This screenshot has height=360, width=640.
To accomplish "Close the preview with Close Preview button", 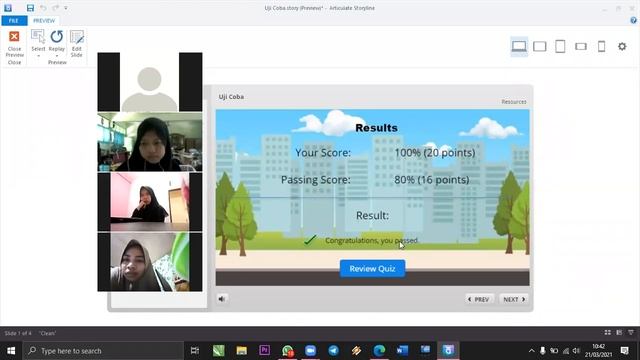I will point(14,44).
